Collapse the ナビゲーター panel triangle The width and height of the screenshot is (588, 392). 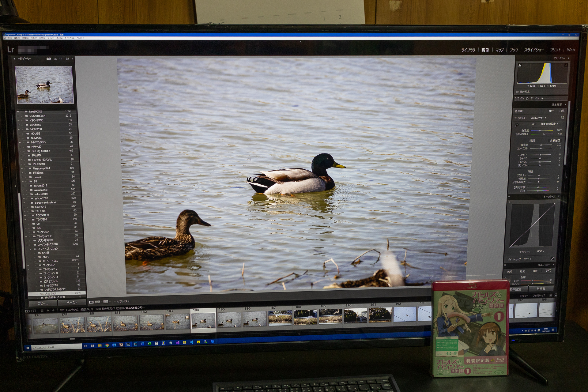pyautogui.click(x=14, y=58)
